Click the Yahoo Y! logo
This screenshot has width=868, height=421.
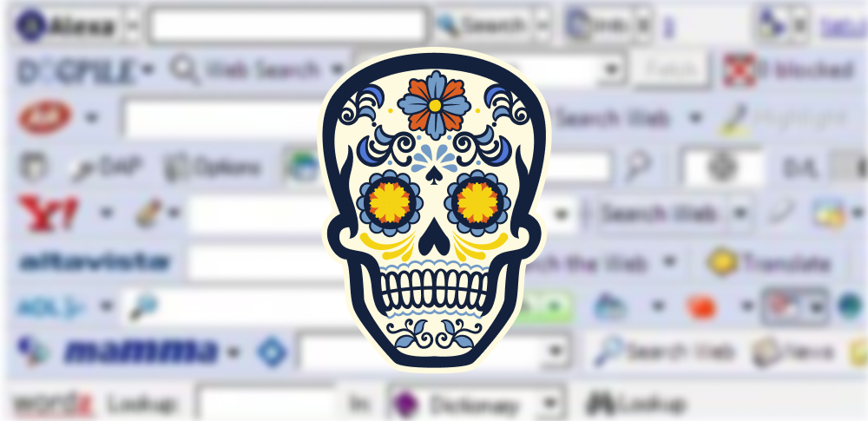click(x=48, y=214)
